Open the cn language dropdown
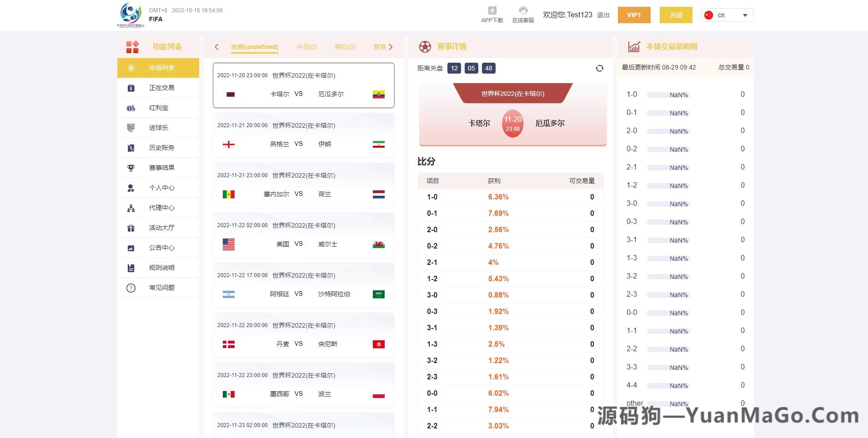The image size is (868, 438). [727, 15]
